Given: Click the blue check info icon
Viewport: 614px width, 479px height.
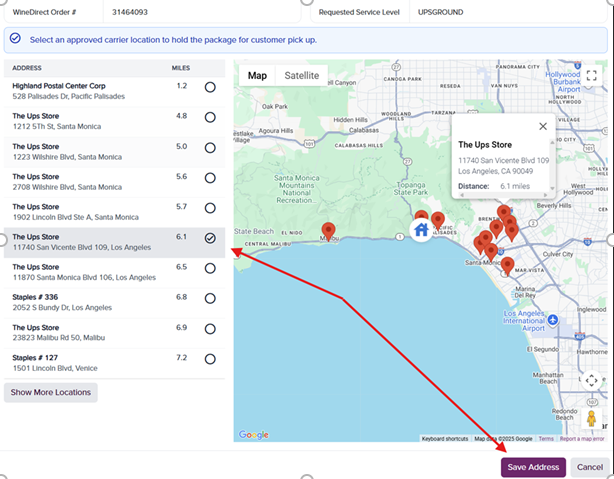Looking at the screenshot, I should (15, 38).
